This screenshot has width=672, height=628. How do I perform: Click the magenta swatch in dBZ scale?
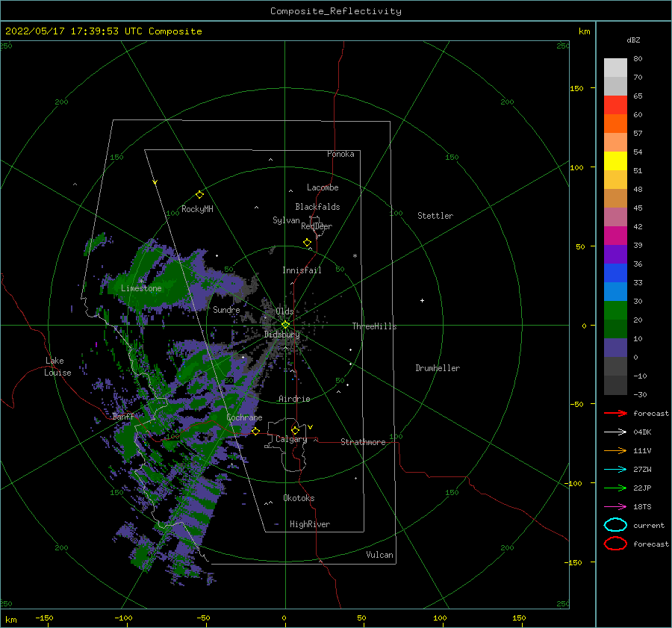coord(615,235)
